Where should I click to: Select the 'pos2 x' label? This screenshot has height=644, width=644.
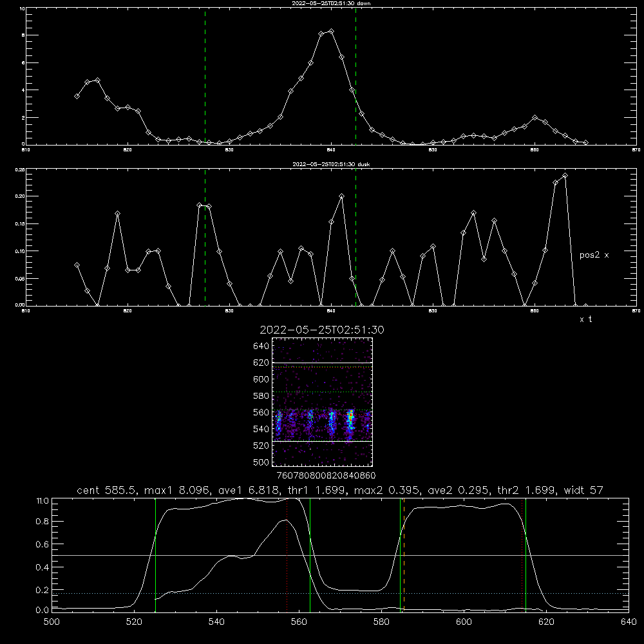[x=594, y=255]
